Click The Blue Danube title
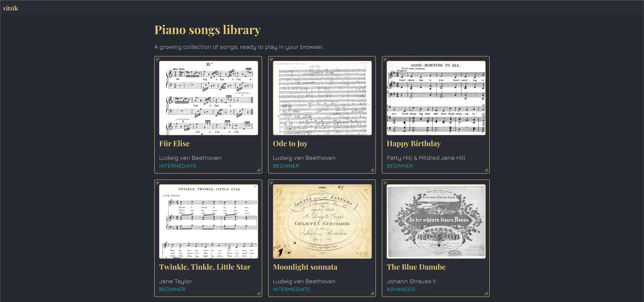The image size is (644, 302). (x=416, y=267)
